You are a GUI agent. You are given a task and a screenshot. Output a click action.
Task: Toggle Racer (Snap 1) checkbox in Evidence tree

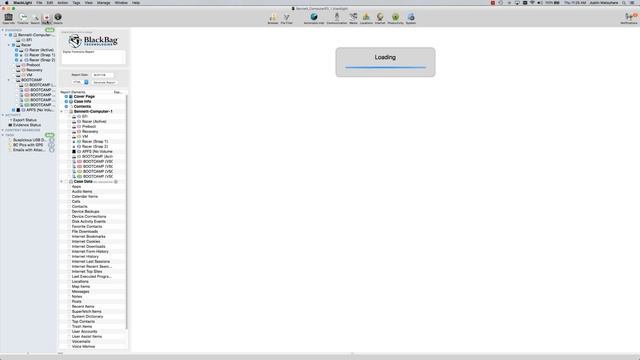17,55
